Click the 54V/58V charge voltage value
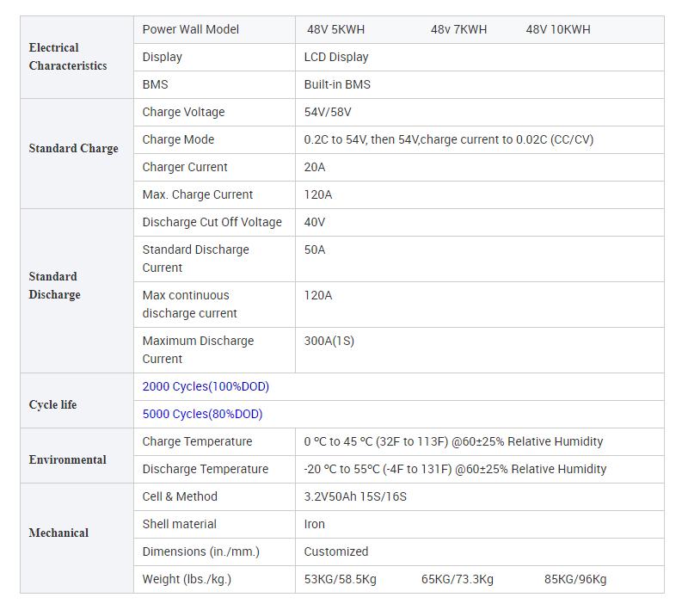Screen dimensions: 688x616 pos(328,112)
